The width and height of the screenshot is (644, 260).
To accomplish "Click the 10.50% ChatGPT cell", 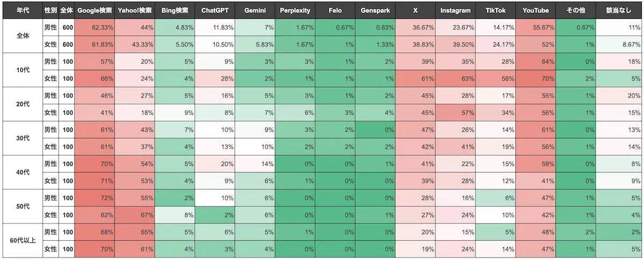I will tap(215, 44).
